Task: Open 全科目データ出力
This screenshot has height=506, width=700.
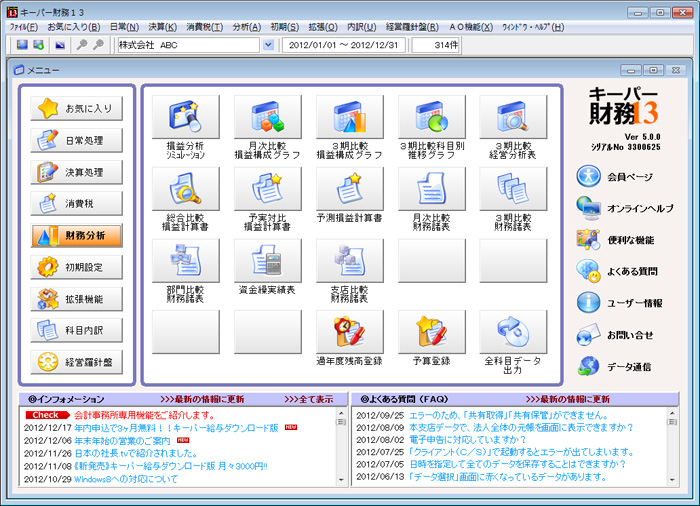Action: click(x=513, y=332)
